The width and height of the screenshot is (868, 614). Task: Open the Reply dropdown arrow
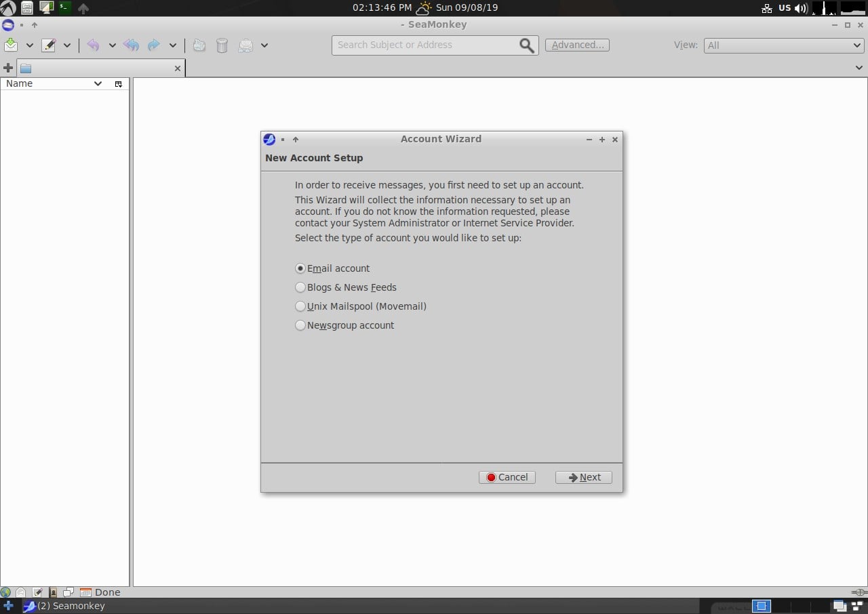(112, 45)
